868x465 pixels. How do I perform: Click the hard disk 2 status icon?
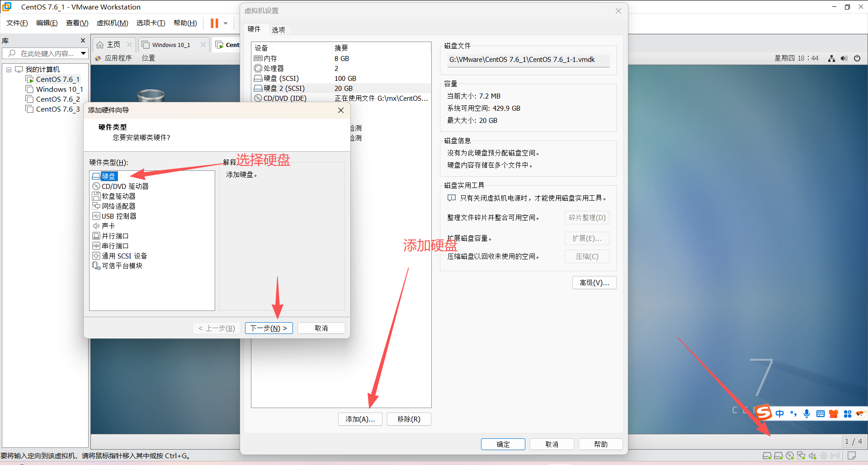778,456
